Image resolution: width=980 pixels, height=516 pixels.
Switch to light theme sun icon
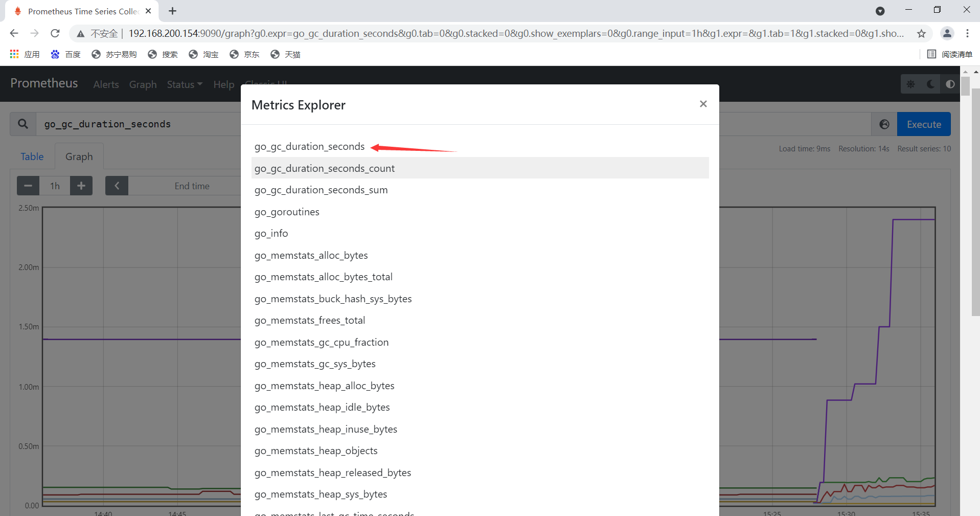(x=911, y=84)
